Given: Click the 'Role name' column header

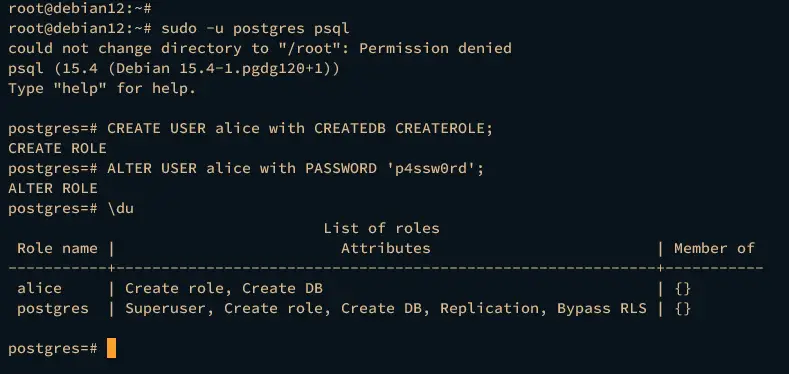Looking at the screenshot, I should 57,248.
